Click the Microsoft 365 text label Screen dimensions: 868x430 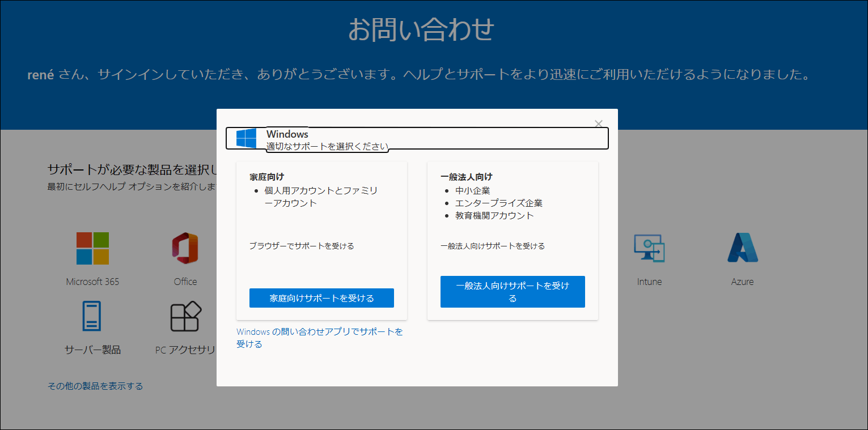click(x=92, y=282)
